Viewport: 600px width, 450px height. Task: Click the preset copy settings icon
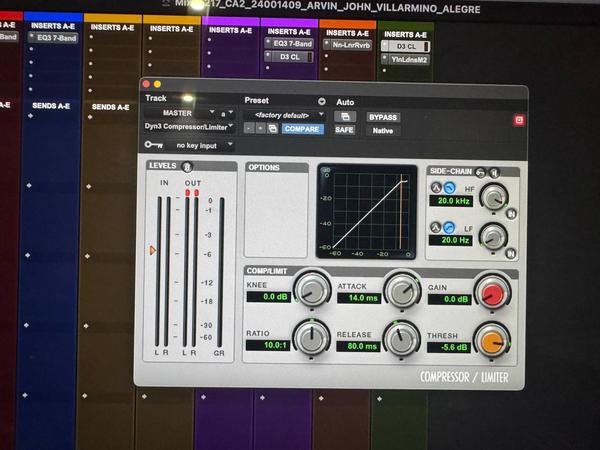pyautogui.click(x=273, y=129)
